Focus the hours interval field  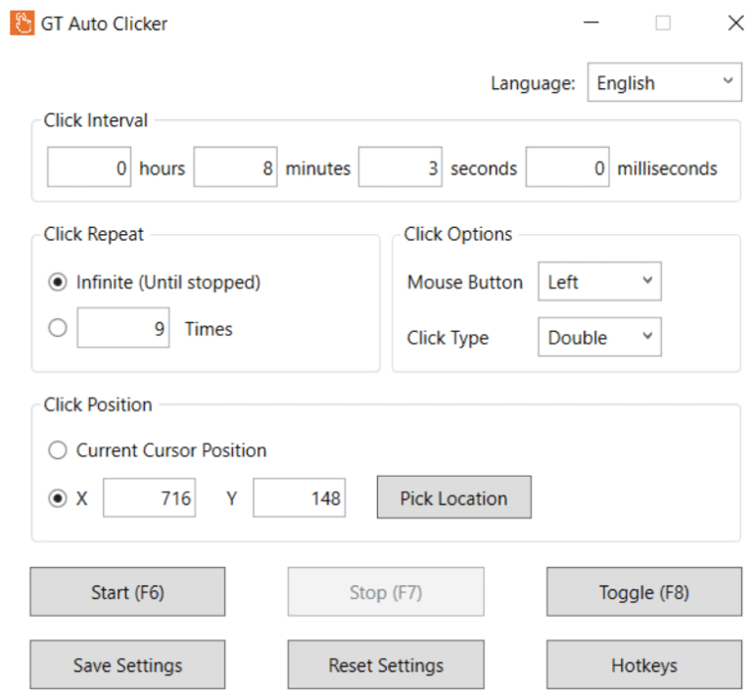[90, 168]
